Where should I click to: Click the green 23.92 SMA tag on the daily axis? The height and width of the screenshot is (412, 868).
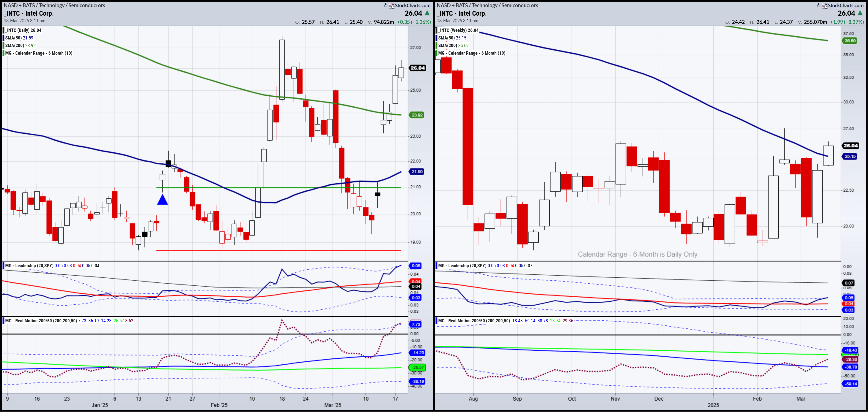[x=417, y=115]
